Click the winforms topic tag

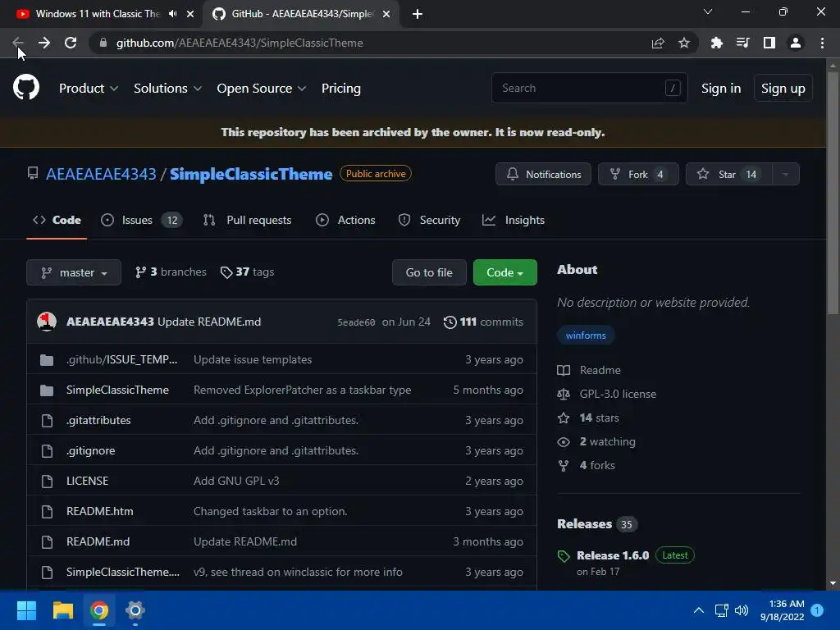[x=586, y=336]
